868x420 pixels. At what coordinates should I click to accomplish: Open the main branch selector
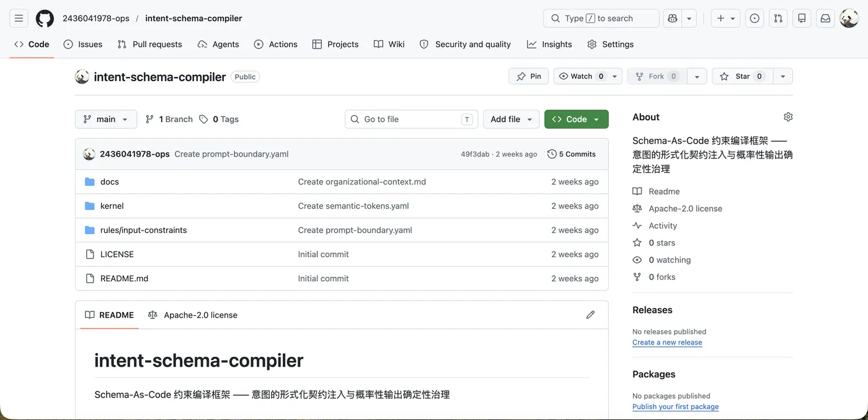pos(106,119)
